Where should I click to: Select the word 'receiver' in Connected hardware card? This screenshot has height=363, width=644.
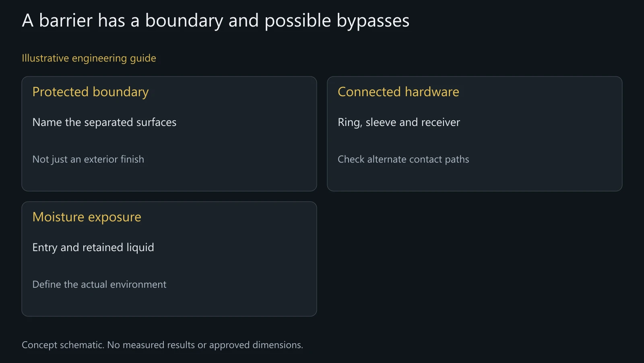click(440, 122)
